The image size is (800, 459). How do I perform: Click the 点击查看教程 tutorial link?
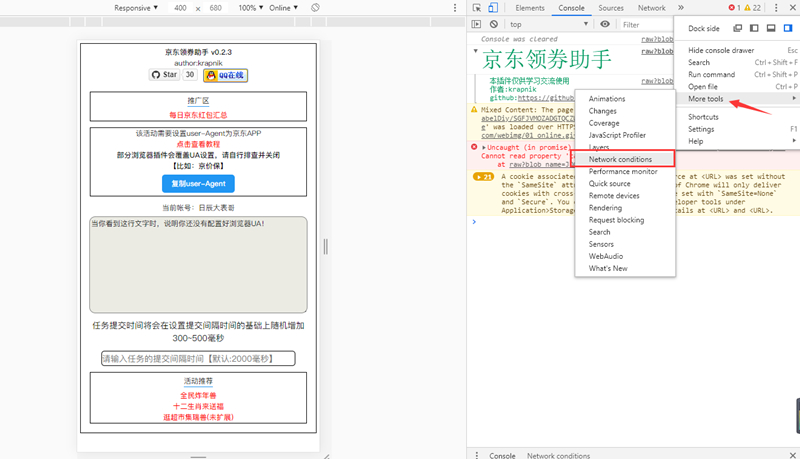[198, 144]
